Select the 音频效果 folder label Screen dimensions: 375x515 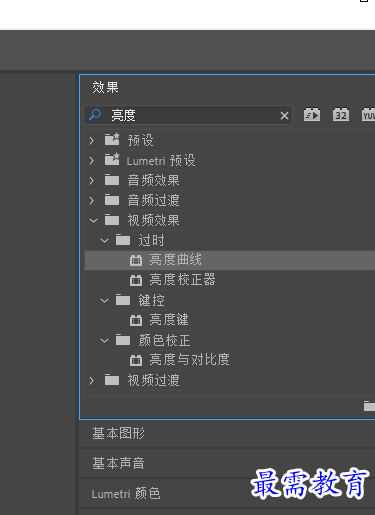pyautogui.click(x=153, y=181)
